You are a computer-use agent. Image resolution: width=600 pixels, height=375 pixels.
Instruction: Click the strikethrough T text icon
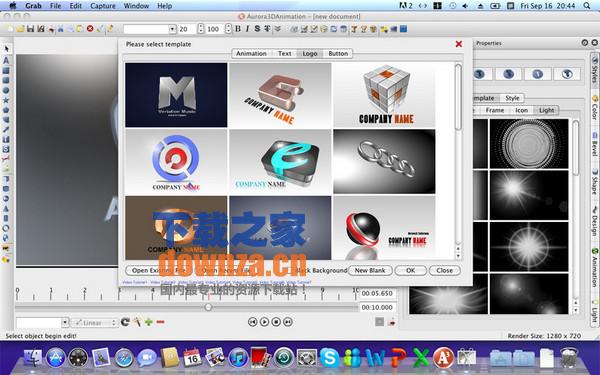[x=267, y=29]
